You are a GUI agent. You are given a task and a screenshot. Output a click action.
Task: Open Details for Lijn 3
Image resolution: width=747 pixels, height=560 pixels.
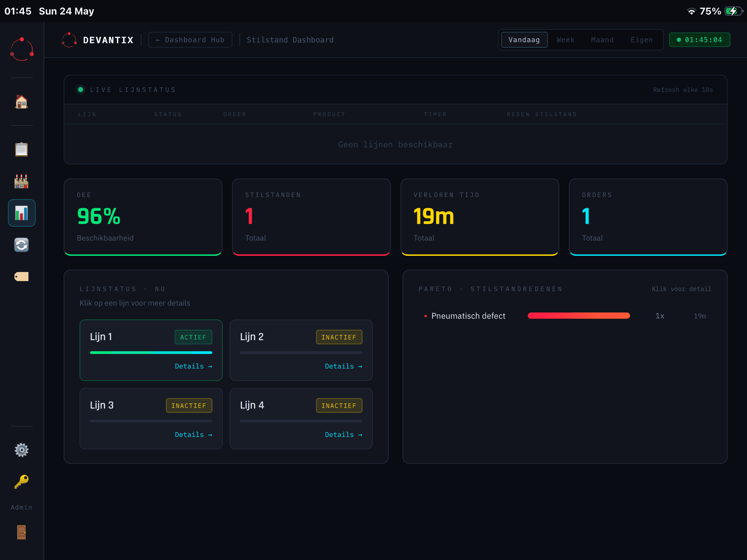[194, 435]
